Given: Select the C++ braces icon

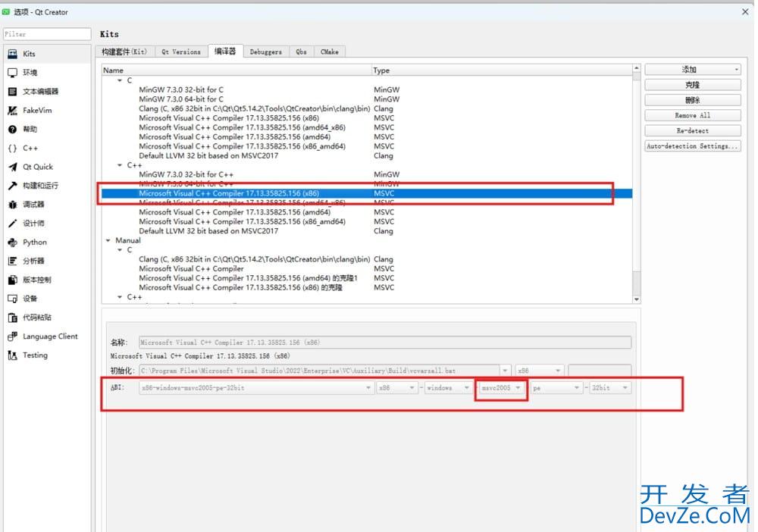Looking at the screenshot, I should 13,148.
